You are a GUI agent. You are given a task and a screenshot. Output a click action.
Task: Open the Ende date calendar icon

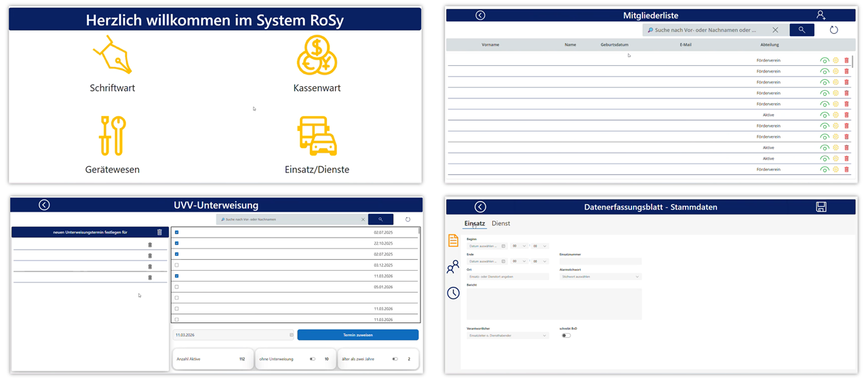(x=503, y=261)
